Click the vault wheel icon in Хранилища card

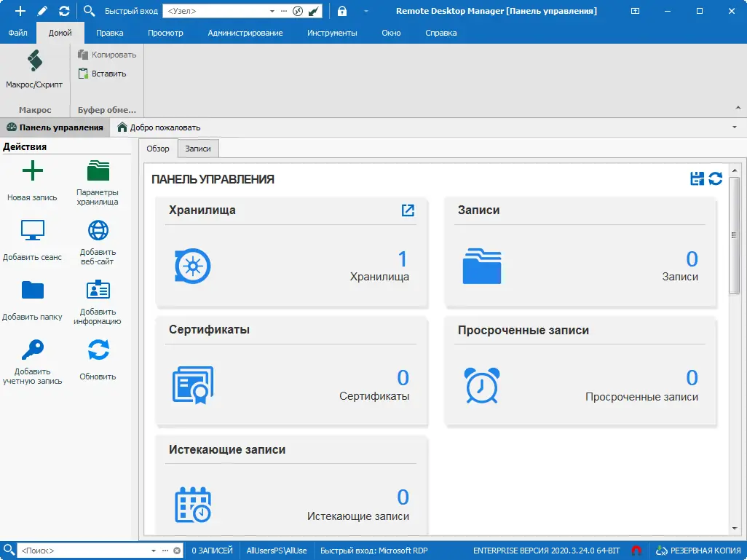[x=192, y=266]
